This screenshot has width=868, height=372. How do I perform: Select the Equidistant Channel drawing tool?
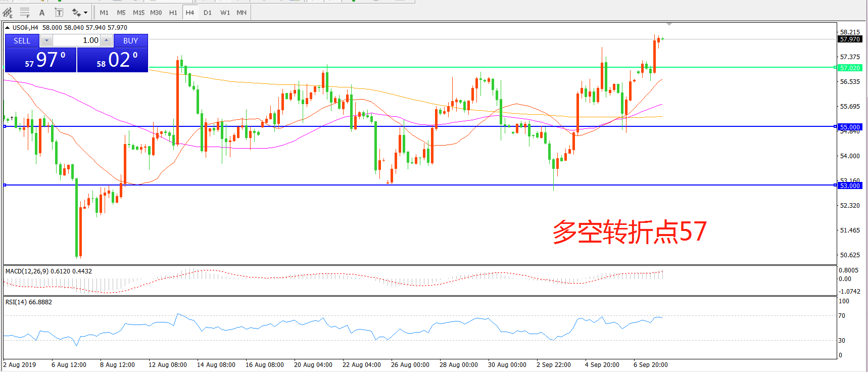8,12
